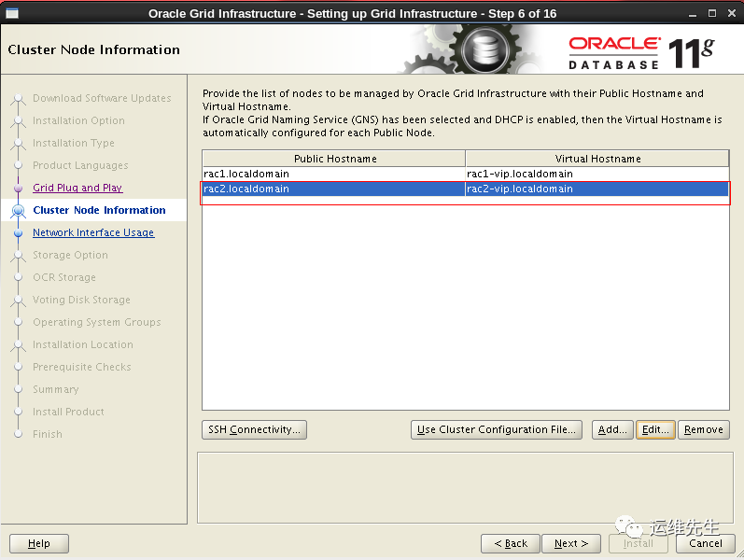Add a new cluster node
Image resolution: width=744 pixels, height=560 pixels.
[x=612, y=429]
